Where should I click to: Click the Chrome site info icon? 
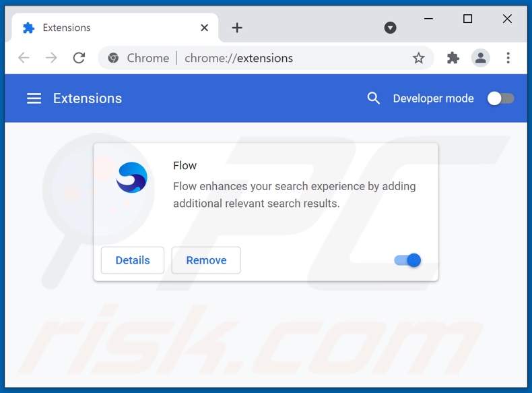[113, 58]
